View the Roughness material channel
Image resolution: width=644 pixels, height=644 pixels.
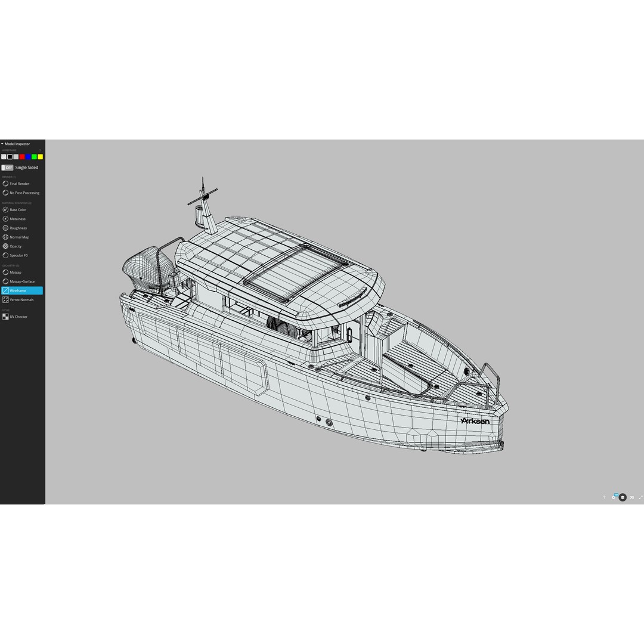pyautogui.click(x=15, y=228)
